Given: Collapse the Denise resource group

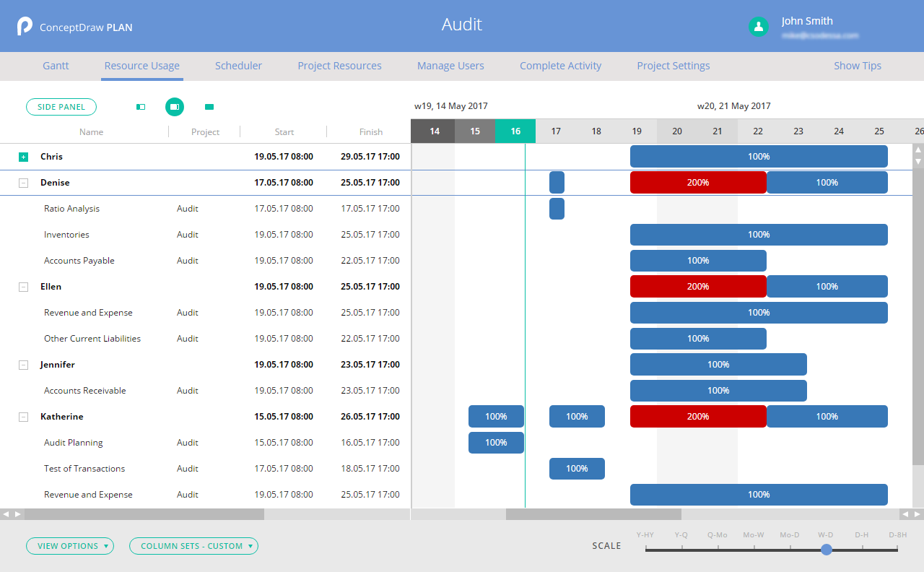Looking at the screenshot, I should point(23,183).
